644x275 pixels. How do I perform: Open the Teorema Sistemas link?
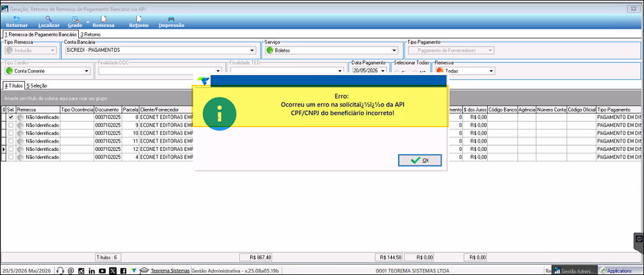coord(170,271)
